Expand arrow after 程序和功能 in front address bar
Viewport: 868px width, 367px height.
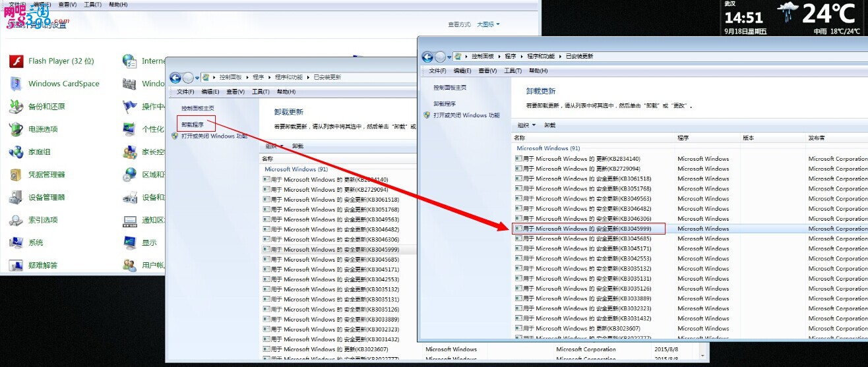561,57
